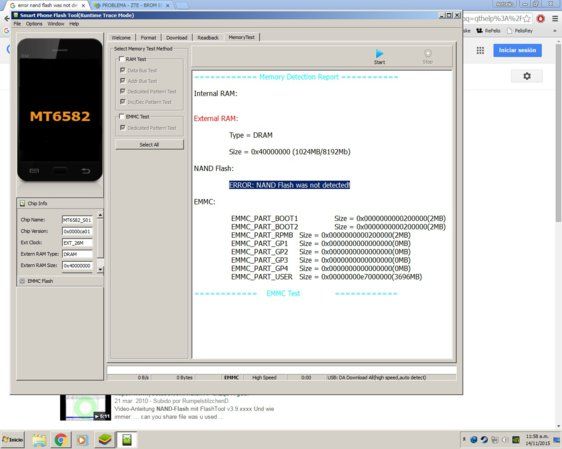
Task: Select the MemoryTest tab
Action: (242, 37)
